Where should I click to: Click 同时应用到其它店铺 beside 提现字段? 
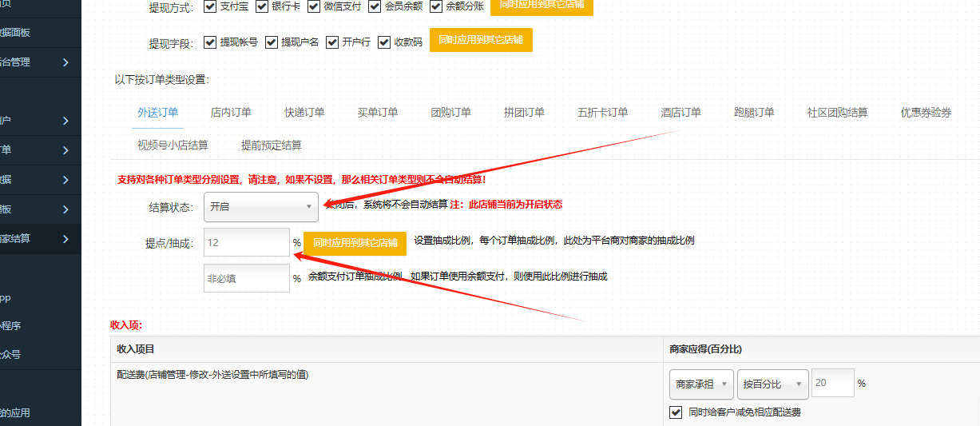[x=481, y=40]
